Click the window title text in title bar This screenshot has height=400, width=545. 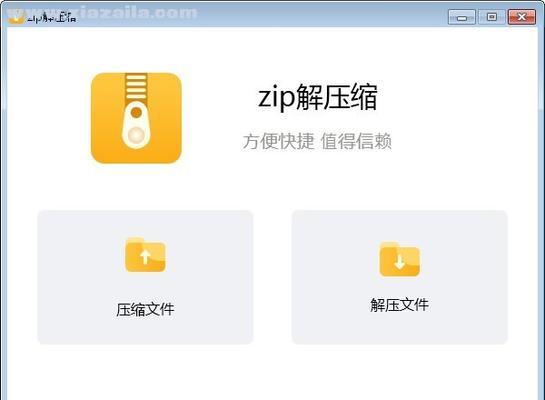tap(51, 18)
